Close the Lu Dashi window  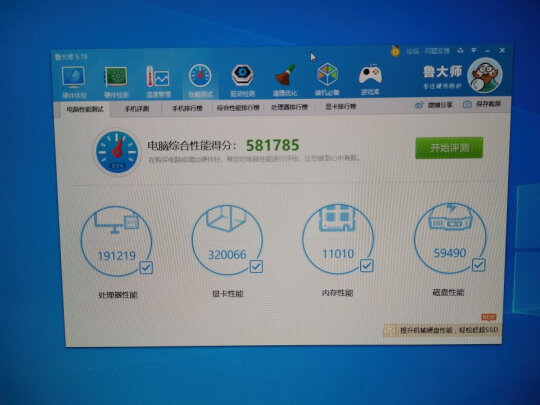point(502,50)
